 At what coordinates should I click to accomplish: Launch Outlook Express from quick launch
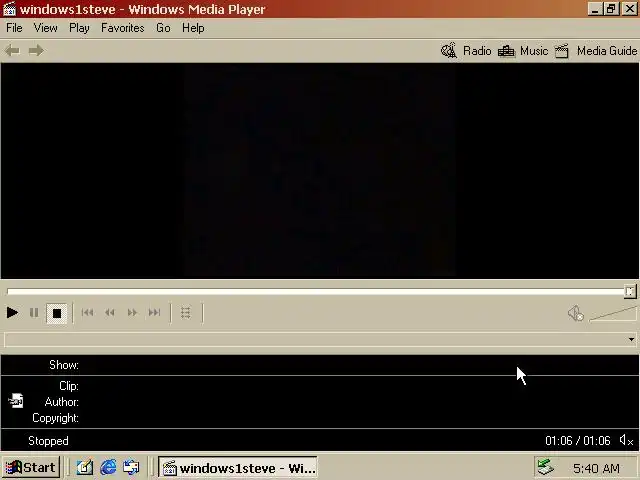pos(131,467)
